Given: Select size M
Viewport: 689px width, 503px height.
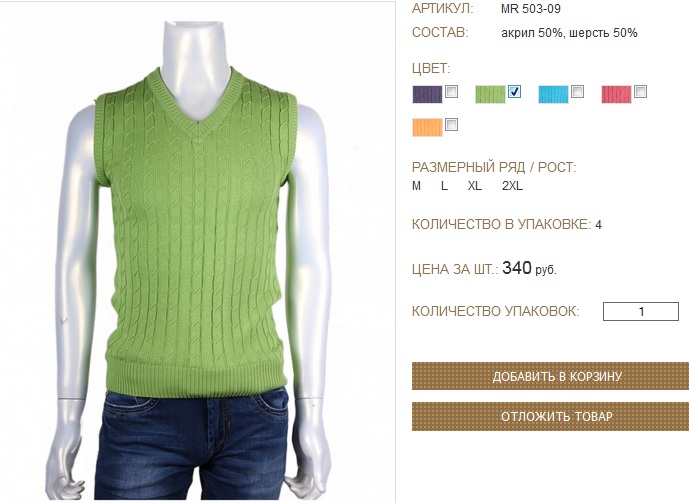Looking at the screenshot, I should pos(416,186).
